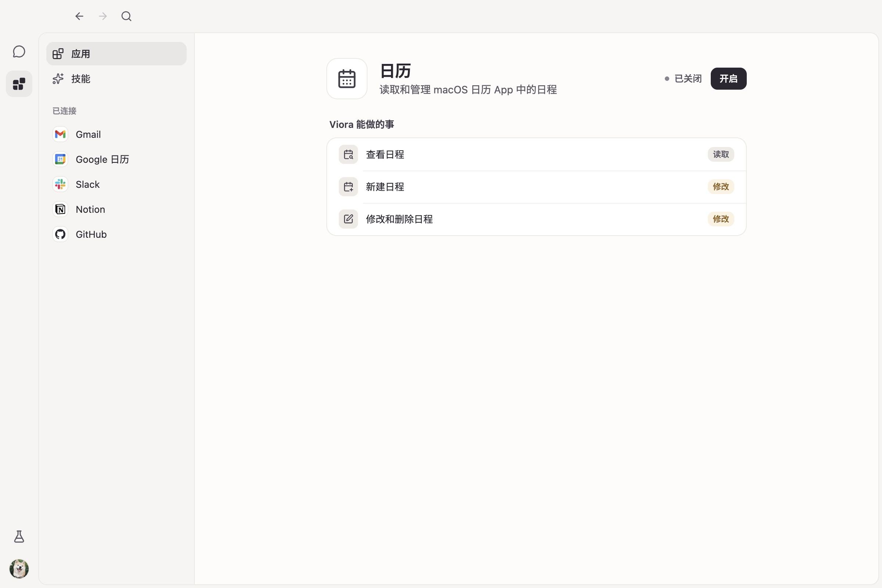882x588 pixels.
Task: Open search with the magnifier icon
Action: point(126,16)
